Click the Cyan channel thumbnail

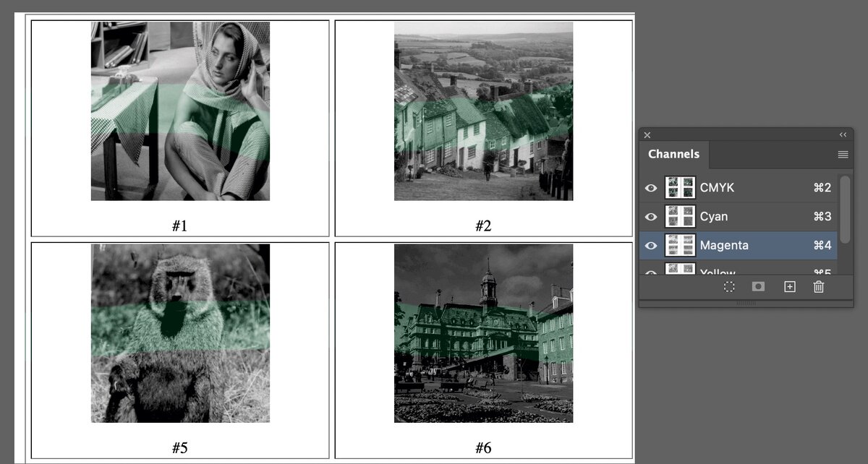tap(680, 217)
